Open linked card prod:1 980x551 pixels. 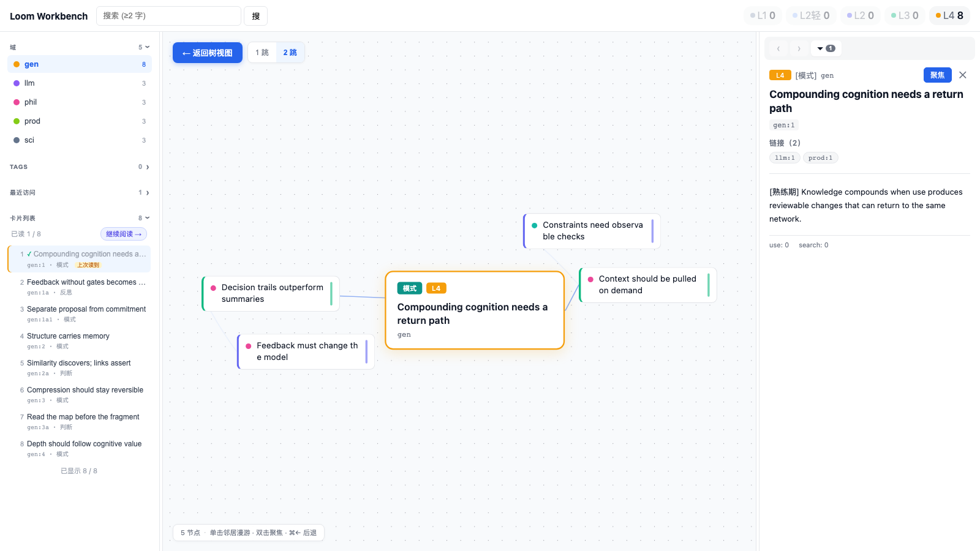pyautogui.click(x=820, y=158)
